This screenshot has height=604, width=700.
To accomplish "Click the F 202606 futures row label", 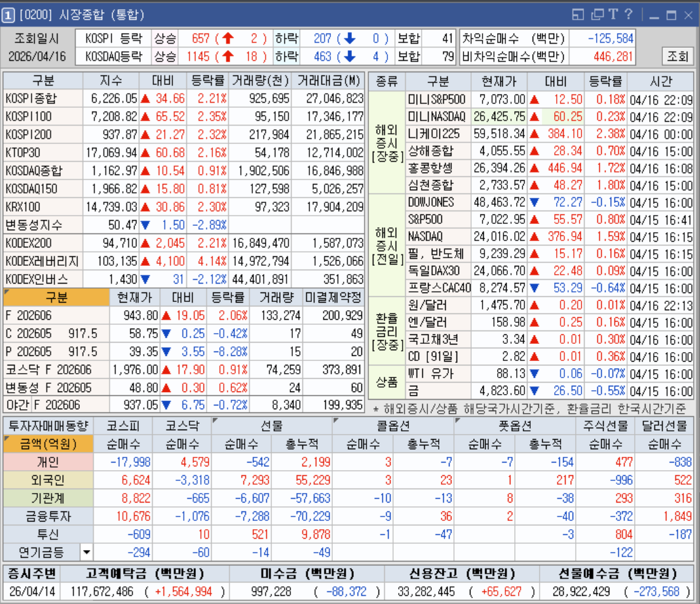I will point(56,316).
